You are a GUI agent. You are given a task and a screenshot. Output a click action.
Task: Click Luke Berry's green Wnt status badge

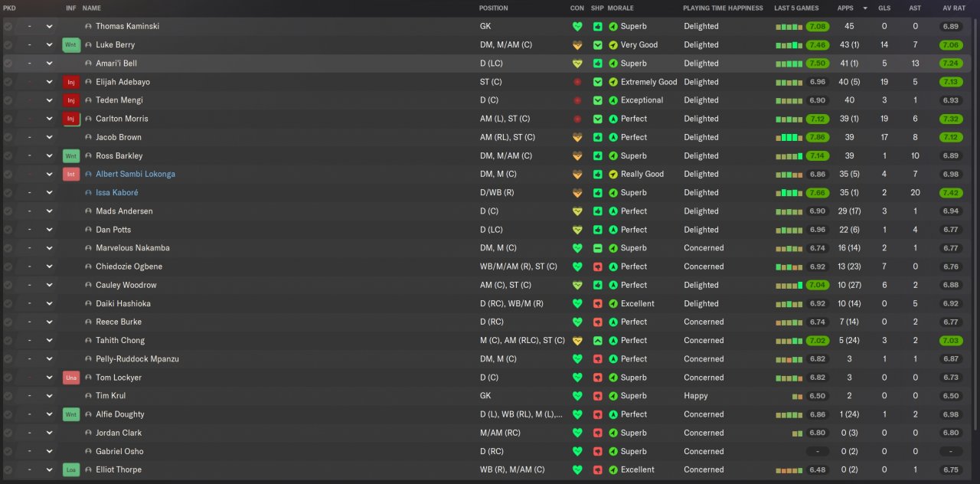coord(71,45)
